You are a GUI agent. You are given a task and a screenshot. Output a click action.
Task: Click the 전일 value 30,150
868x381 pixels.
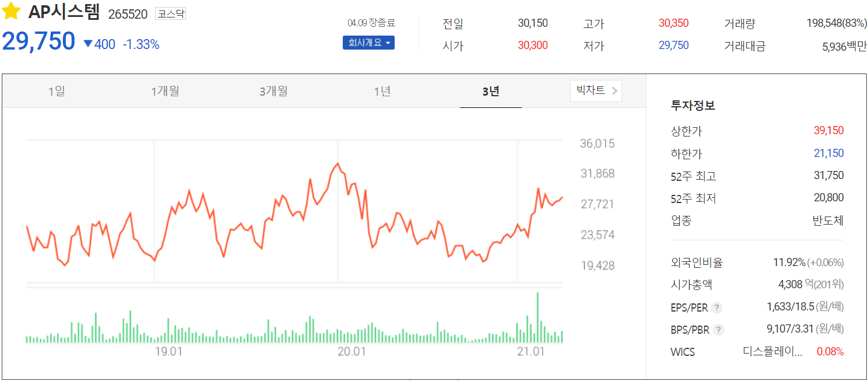[533, 23]
